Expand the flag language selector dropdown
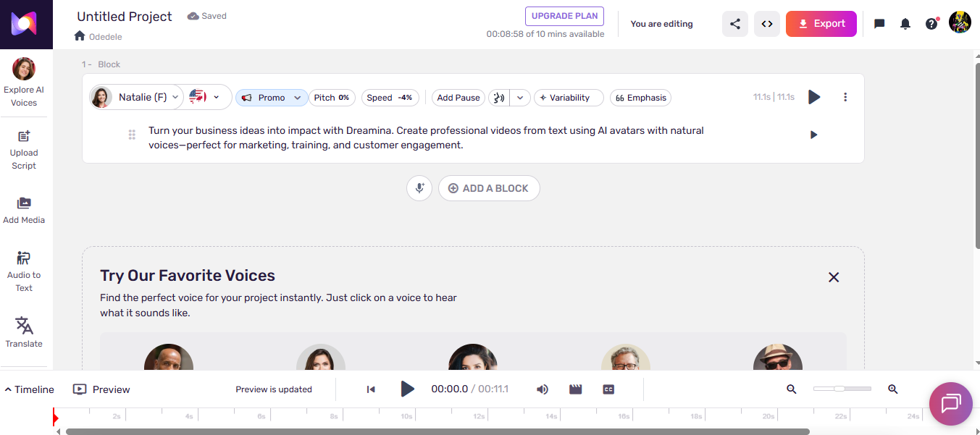 215,97
